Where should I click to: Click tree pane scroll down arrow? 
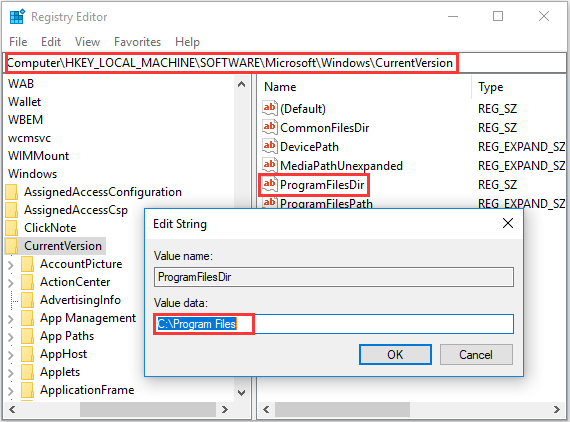(241, 393)
